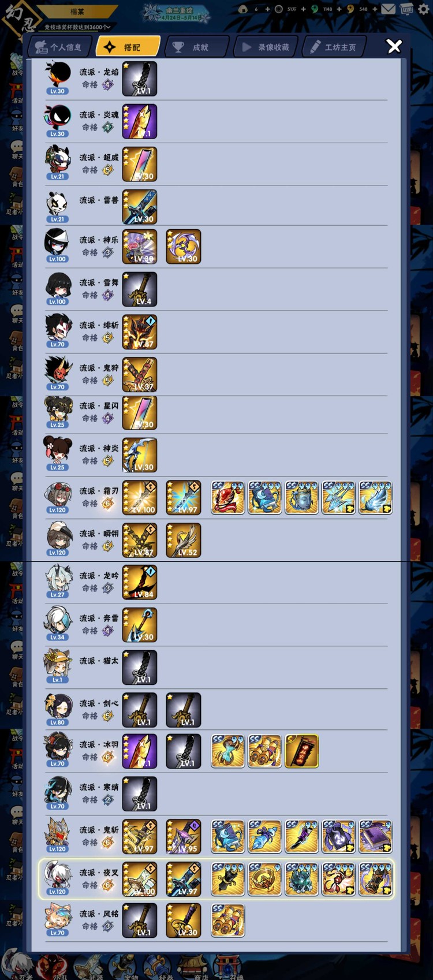
Task: Open the mail envelope icon
Action: point(389,9)
